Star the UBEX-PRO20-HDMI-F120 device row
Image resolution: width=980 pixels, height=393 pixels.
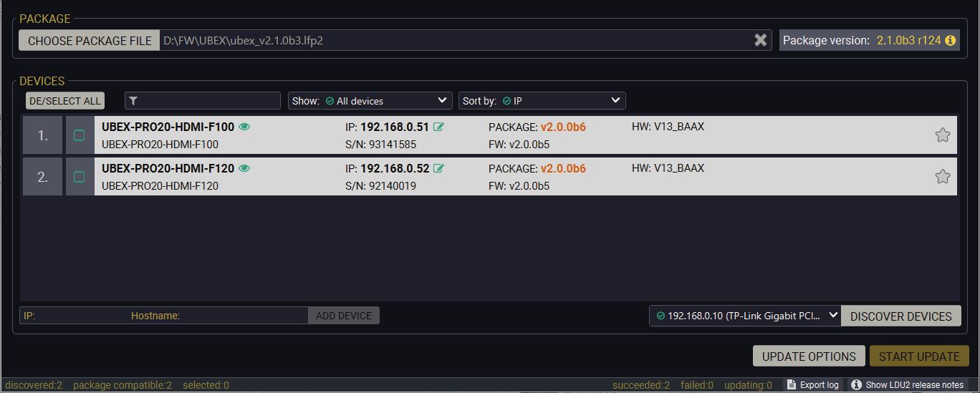tap(943, 177)
